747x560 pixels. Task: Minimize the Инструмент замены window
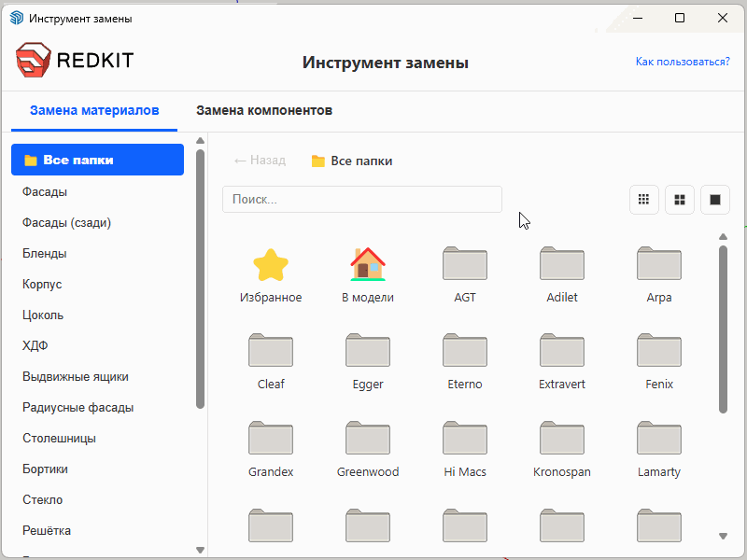point(638,18)
